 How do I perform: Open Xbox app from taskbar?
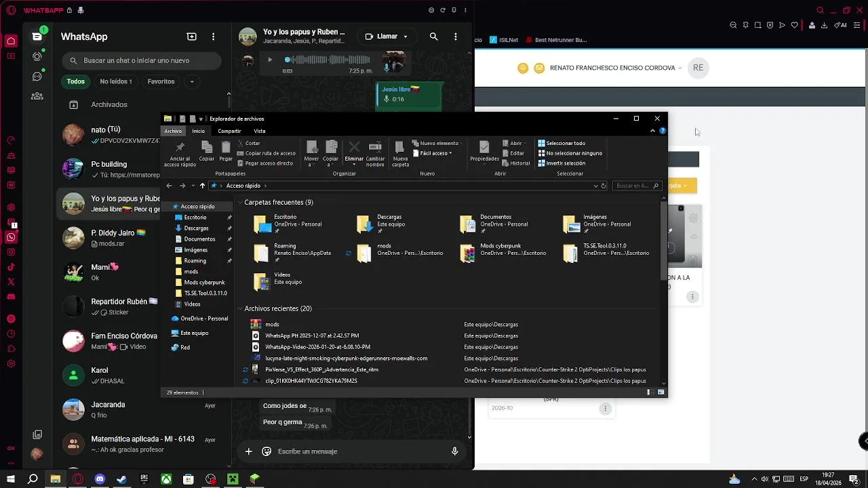point(166,479)
